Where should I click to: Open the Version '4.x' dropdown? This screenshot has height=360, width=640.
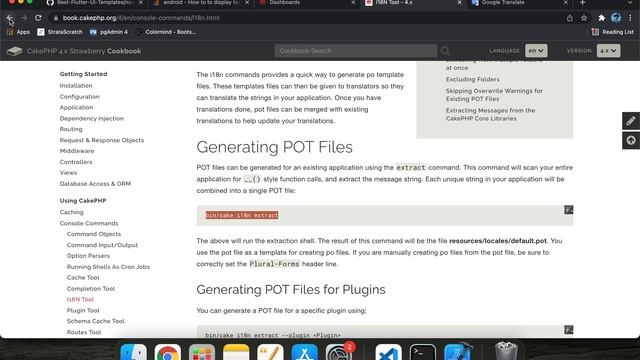coord(609,51)
